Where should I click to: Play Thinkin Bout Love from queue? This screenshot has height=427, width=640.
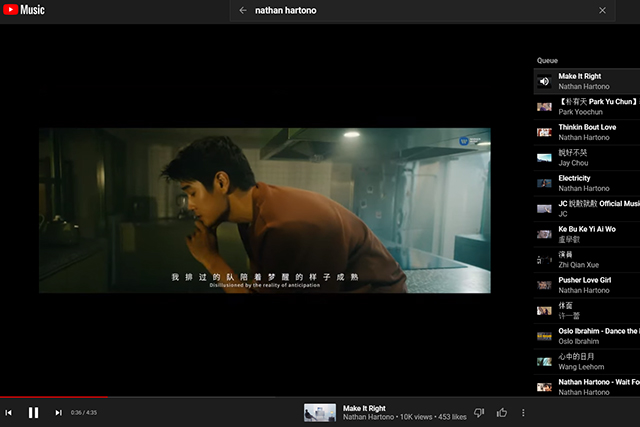coord(587,132)
